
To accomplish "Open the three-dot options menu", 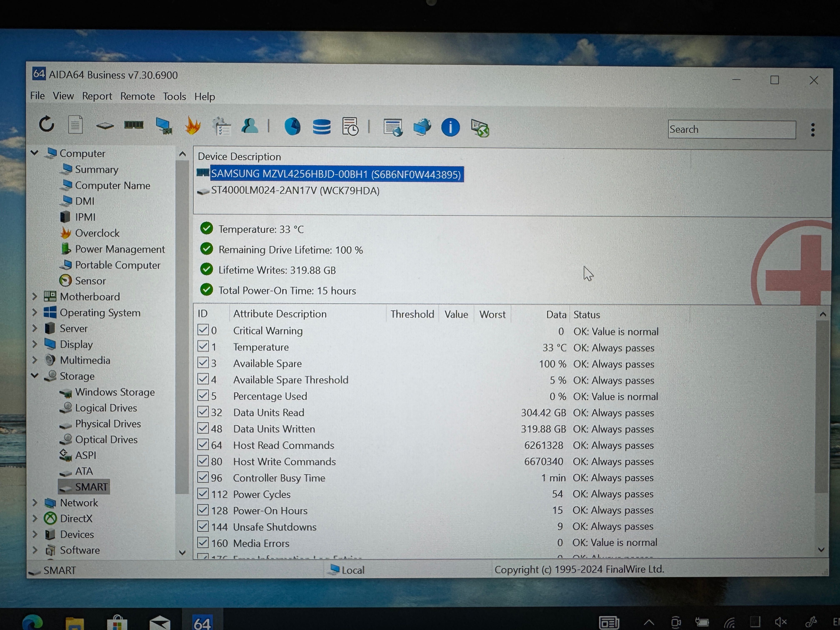I will point(813,130).
